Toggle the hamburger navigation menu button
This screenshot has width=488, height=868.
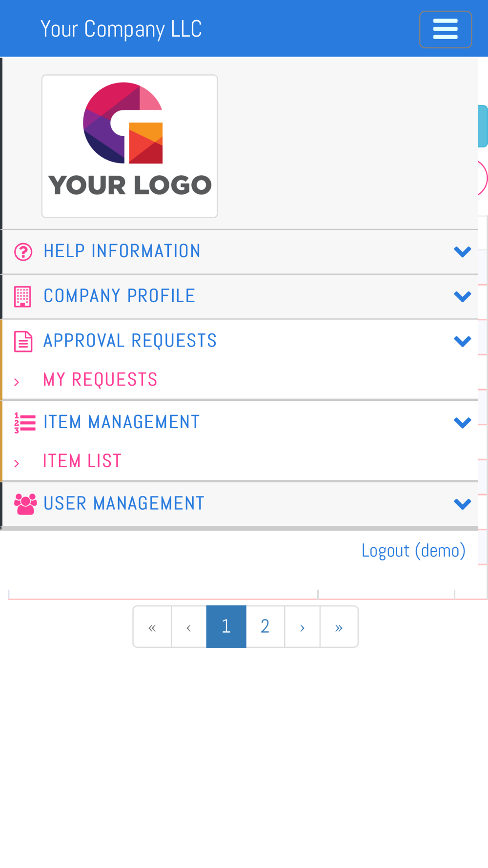click(x=445, y=29)
